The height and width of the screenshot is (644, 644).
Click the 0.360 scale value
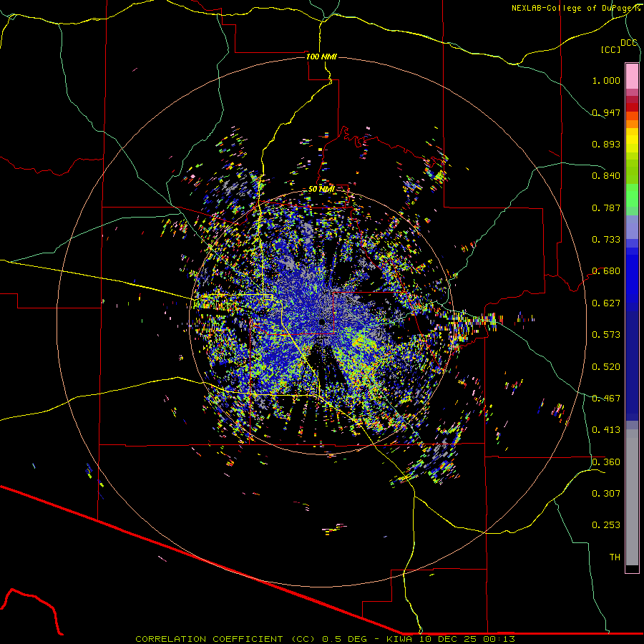tap(606, 462)
